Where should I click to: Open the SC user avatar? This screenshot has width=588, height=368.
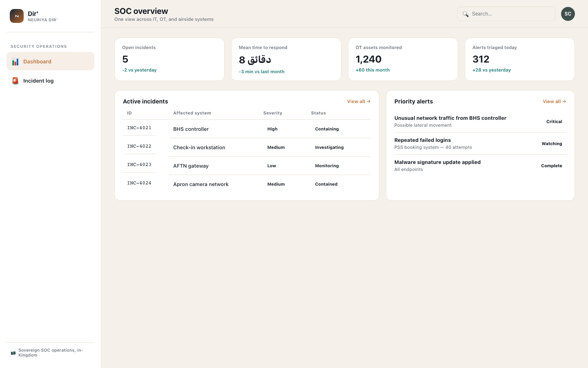pos(568,14)
